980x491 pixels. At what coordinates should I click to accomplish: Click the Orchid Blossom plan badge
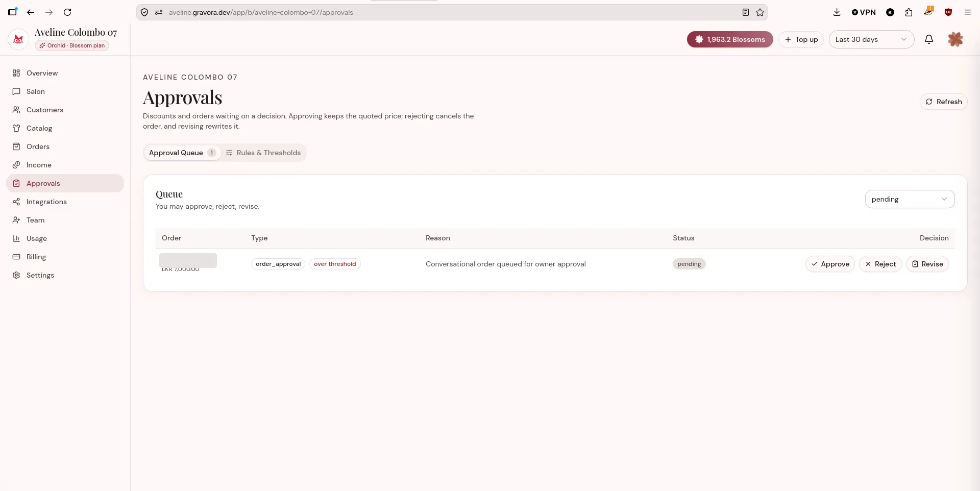click(x=72, y=45)
